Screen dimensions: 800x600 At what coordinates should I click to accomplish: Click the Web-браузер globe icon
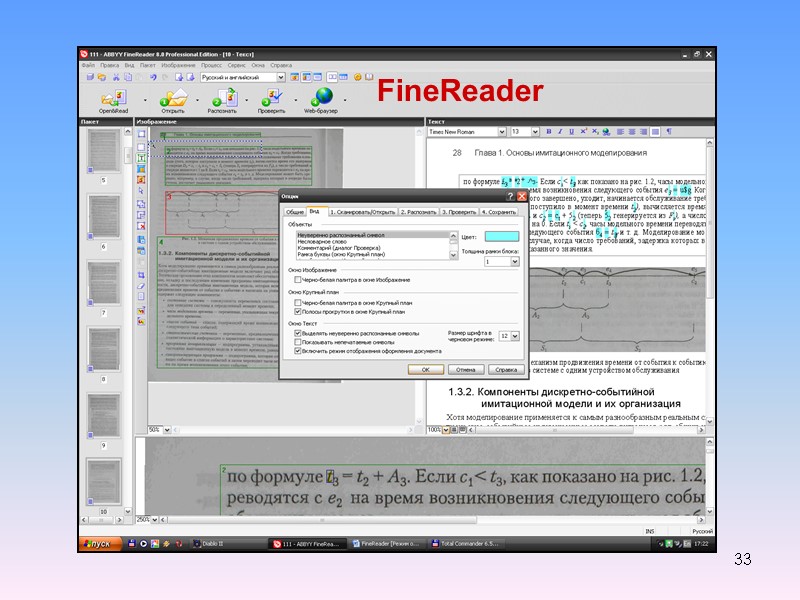[322, 96]
